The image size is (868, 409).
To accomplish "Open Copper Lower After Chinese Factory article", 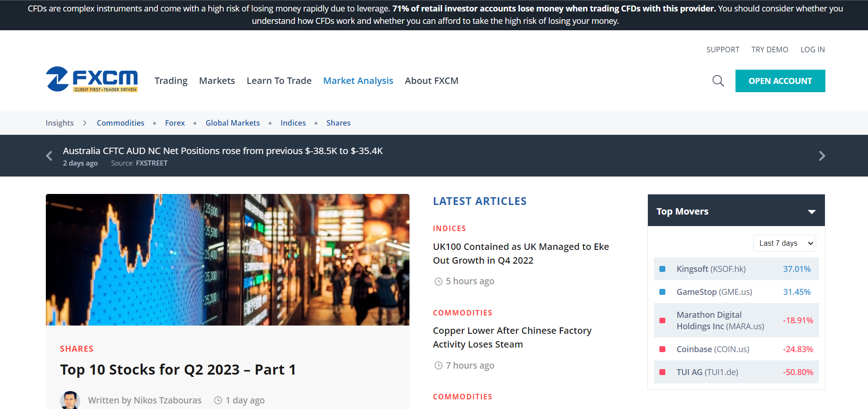I will (x=512, y=337).
